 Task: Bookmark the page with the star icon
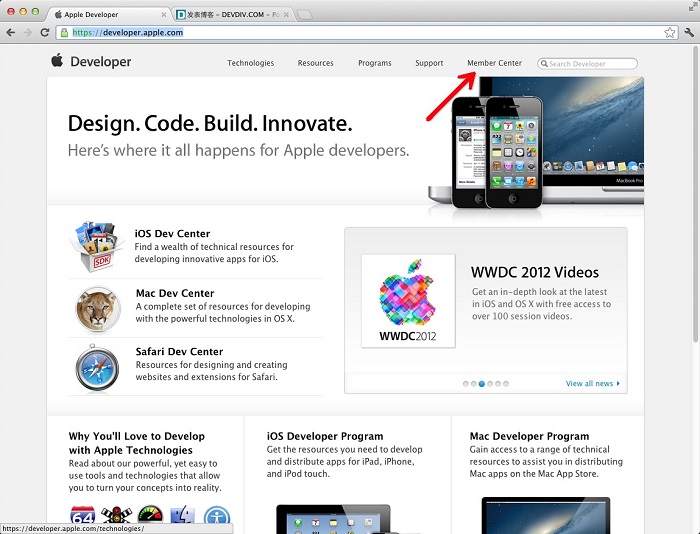tap(669, 32)
